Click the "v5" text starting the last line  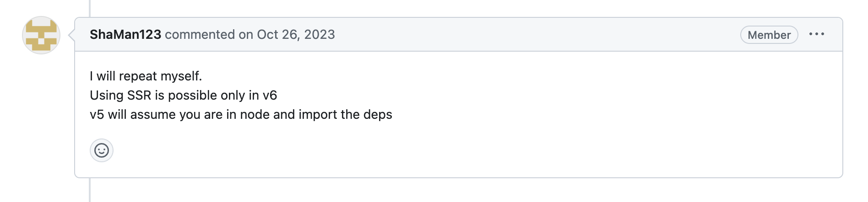tap(97, 114)
